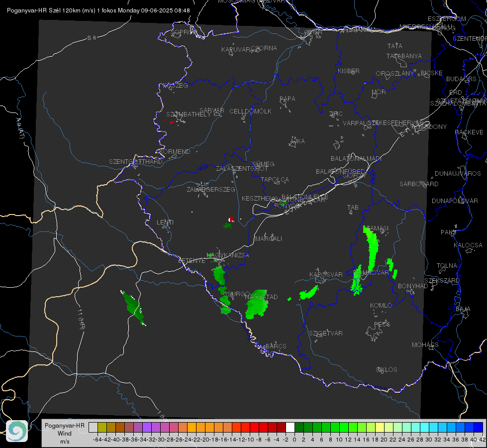This screenshot has width=487, height=448.
Task: Click the KAPOSVÁR label
Action: [326, 274]
